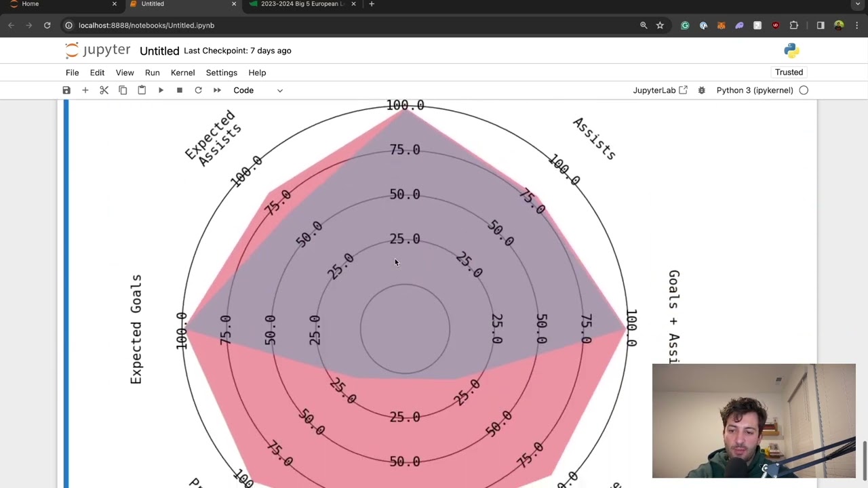Open the Settings menu
This screenshot has height=488, width=868.
coord(222,73)
